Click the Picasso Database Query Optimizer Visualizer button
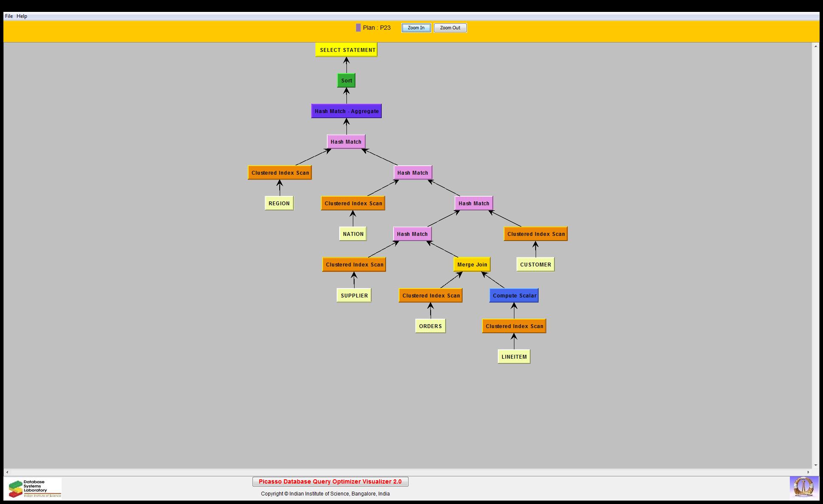 pyautogui.click(x=330, y=481)
